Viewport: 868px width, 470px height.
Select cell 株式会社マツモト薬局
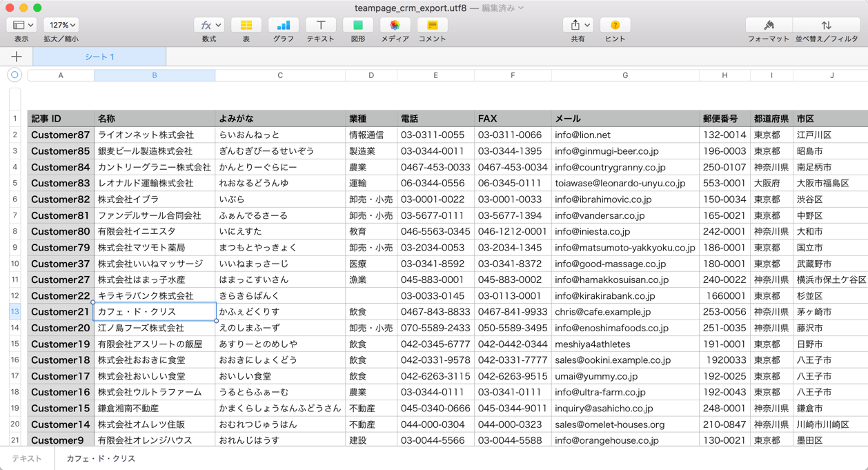(x=155, y=248)
